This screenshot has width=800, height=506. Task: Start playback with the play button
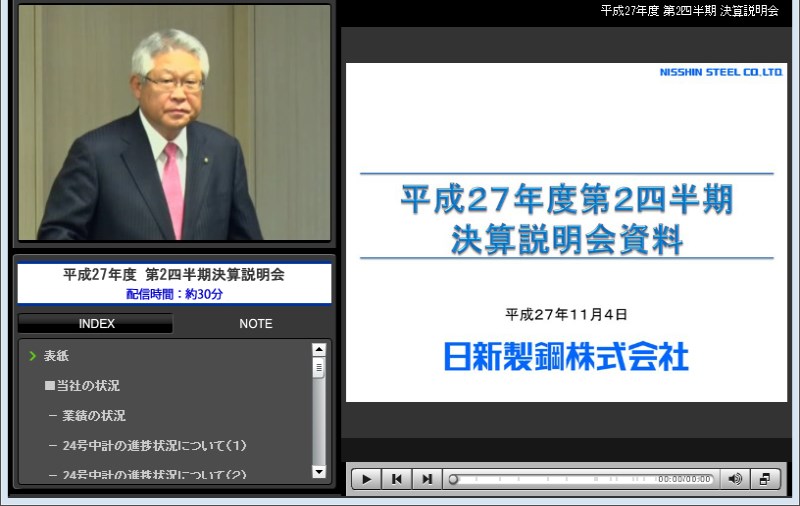point(366,479)
